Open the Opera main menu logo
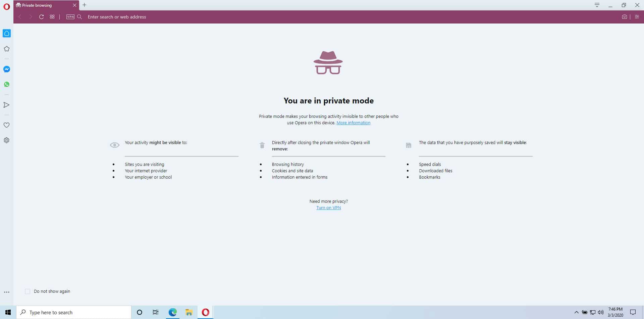This screenshot has width=644, height=319. (6, 6)
